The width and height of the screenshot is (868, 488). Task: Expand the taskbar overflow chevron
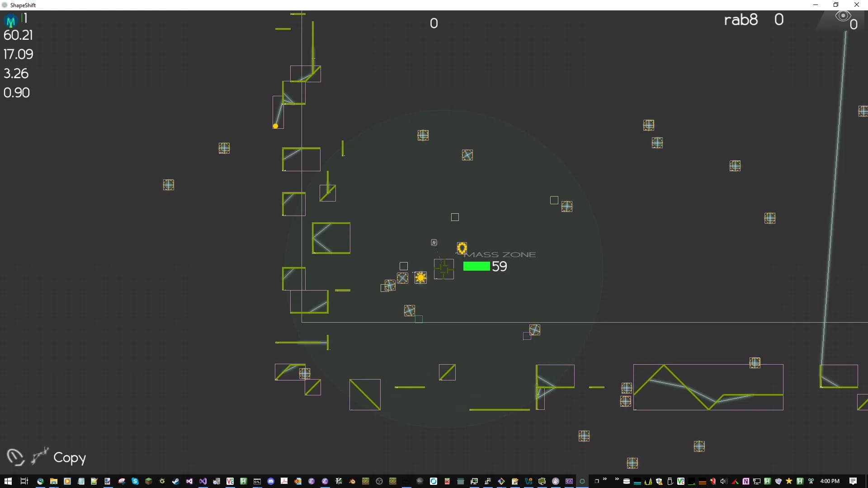click(x=604, y=479)
